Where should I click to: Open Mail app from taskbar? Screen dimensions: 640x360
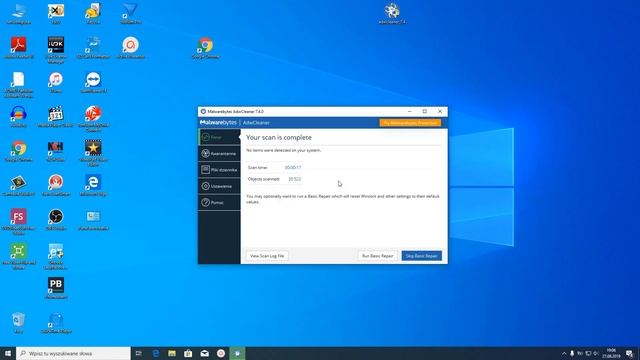[x=204, y=353]
